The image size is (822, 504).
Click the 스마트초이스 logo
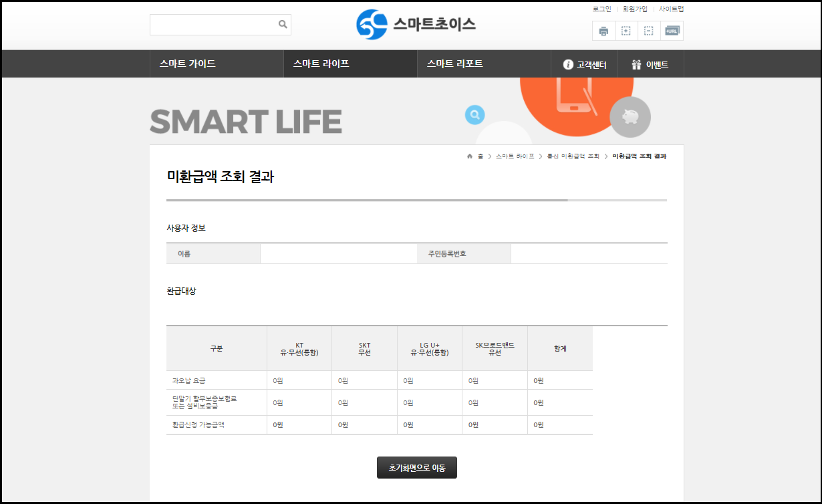tap(416, 25)
